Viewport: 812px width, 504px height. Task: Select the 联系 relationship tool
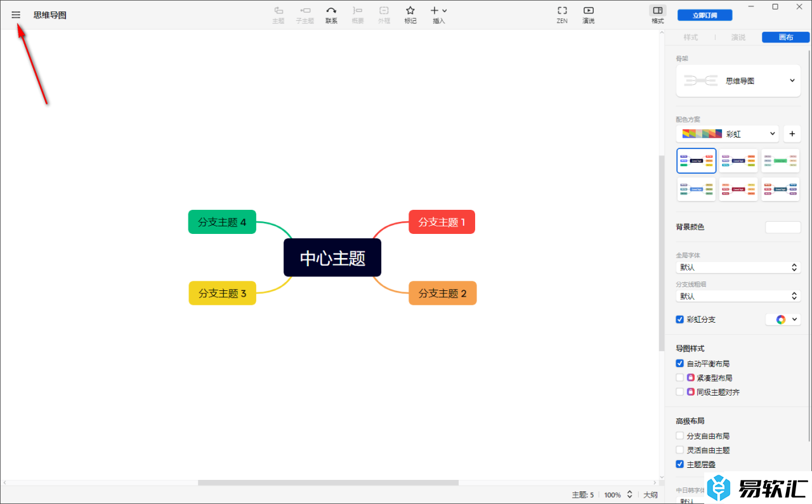tap(331, 15)
